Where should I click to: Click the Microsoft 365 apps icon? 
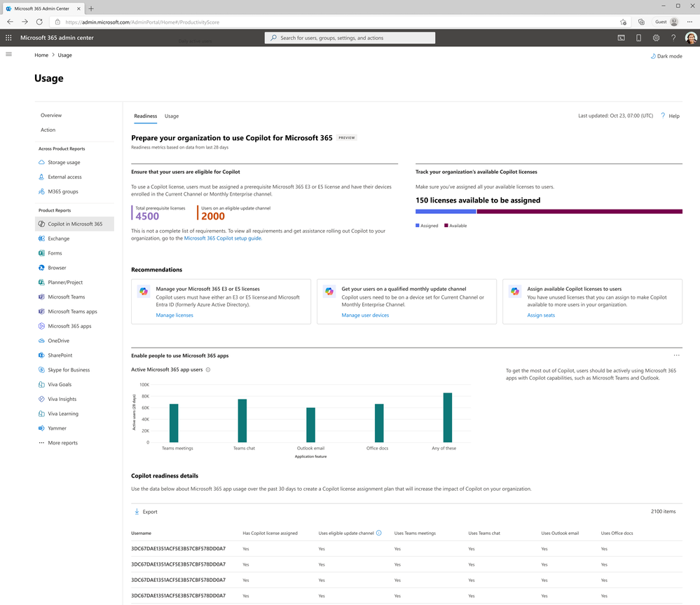click(x=41, y=327)
